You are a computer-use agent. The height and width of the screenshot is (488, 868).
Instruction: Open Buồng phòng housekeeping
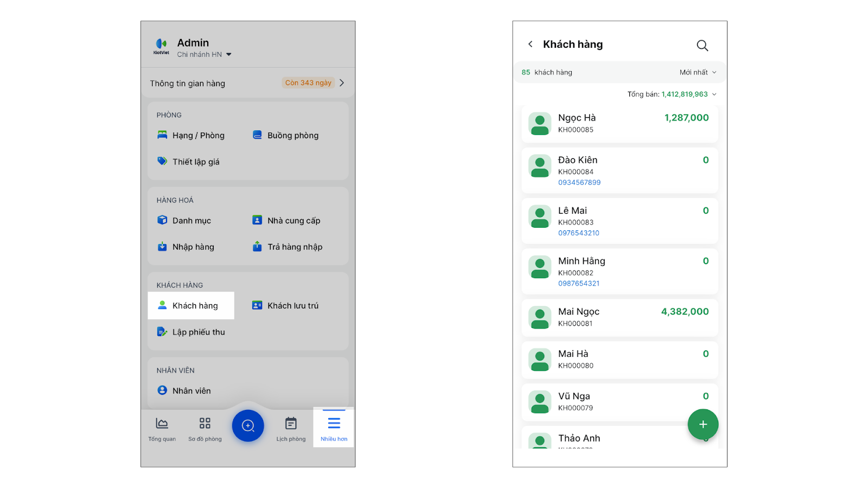point(286,136)
